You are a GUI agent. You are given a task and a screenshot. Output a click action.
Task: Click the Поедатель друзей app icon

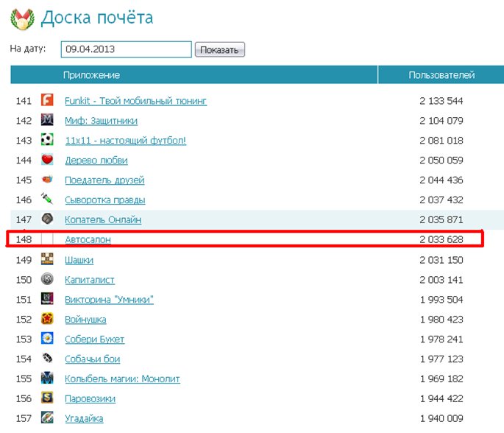point(47,179)
